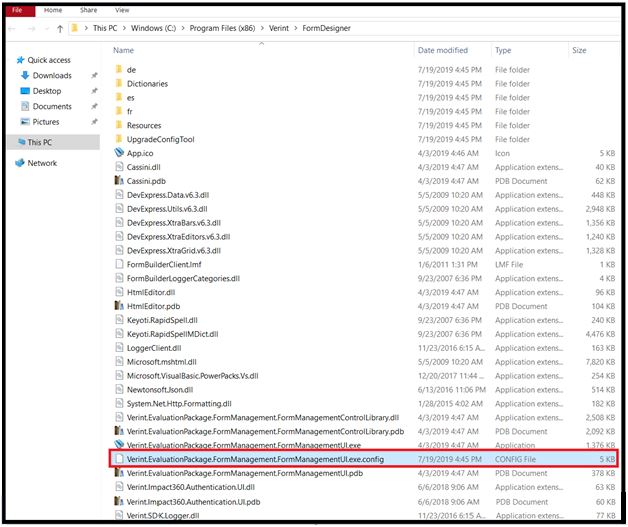Select the Resources folder icon

tap(119, 125)
